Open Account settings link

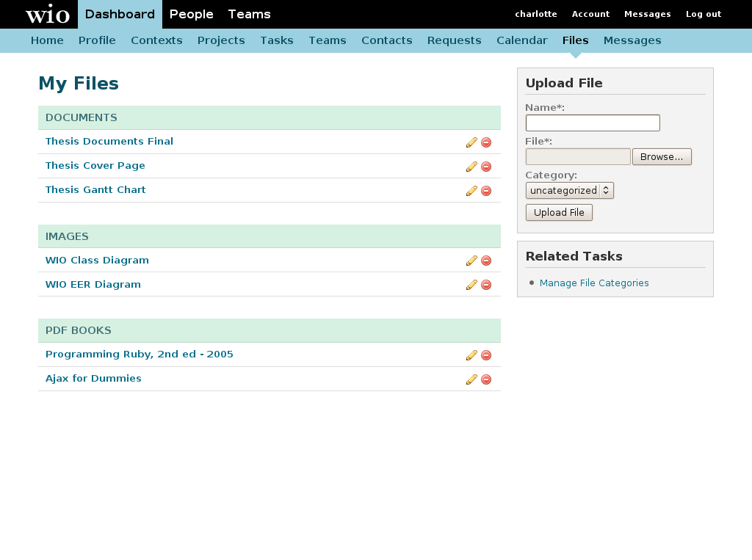click(590, 14)
